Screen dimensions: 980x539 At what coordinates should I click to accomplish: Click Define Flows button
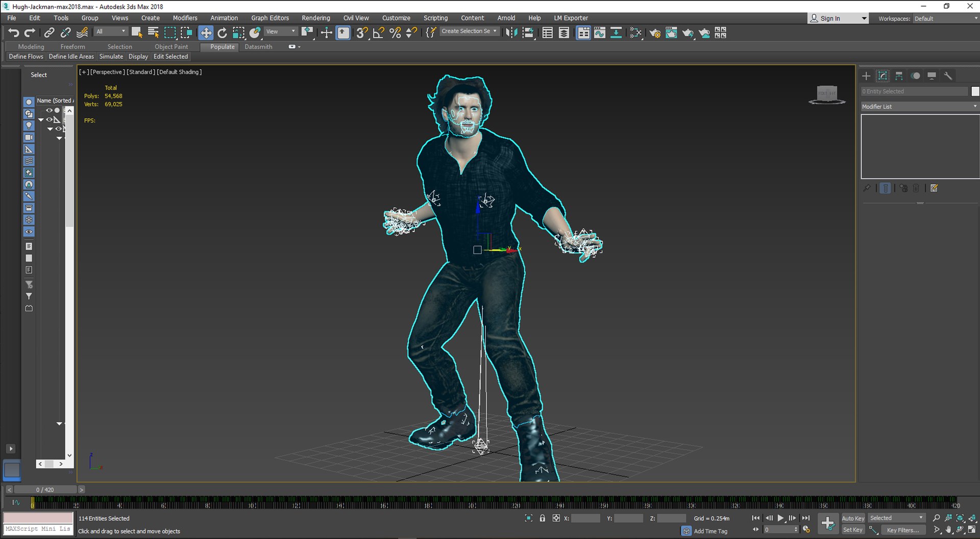tap(26, 57)
